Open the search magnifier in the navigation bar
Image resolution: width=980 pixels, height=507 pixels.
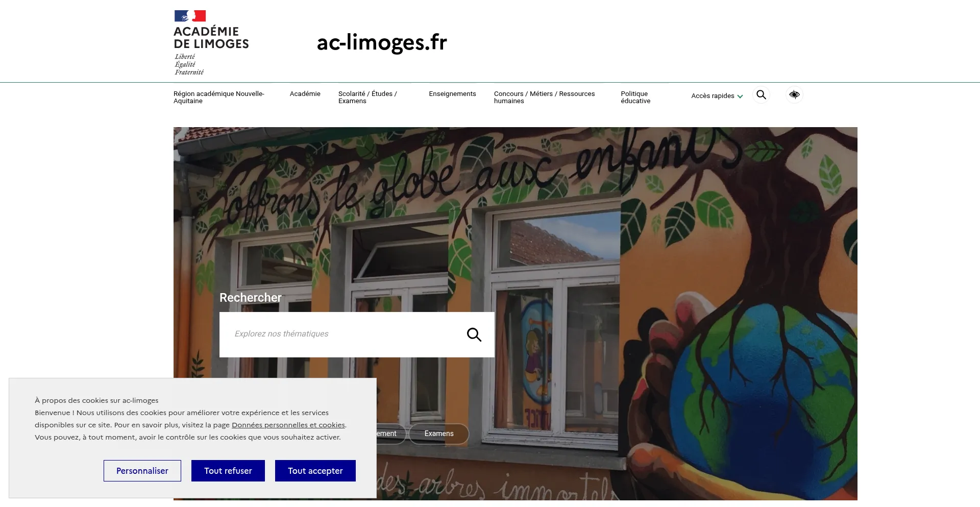coord(761,95)
